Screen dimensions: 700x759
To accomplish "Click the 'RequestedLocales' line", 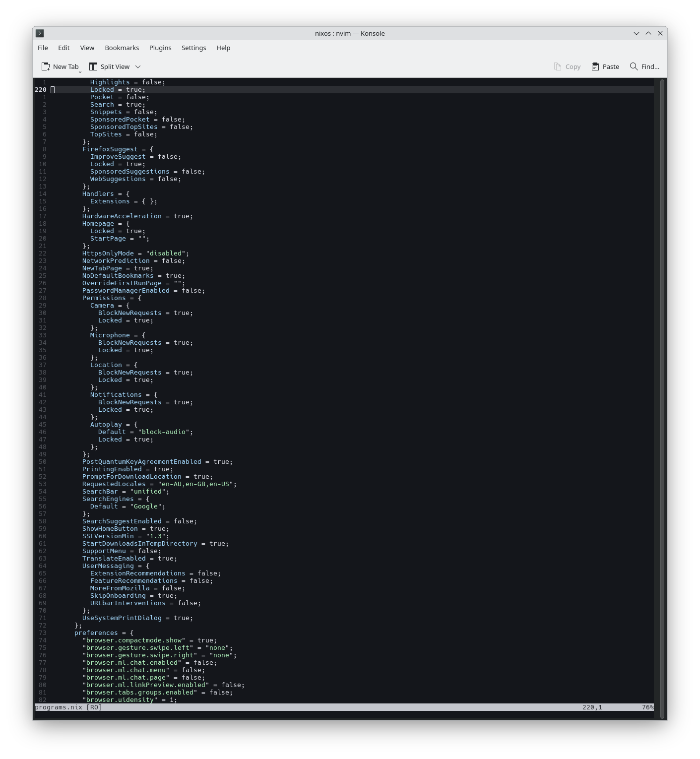I will click(x=159, y=484).
